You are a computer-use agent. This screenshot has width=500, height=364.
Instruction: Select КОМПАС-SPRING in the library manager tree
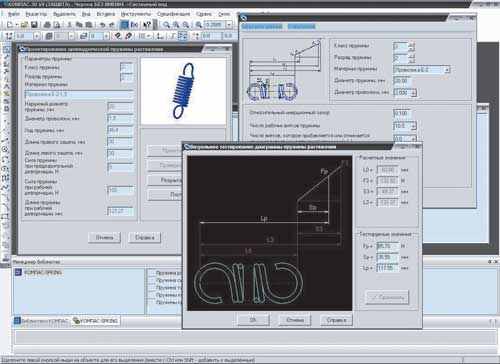[x=43, y=272]
